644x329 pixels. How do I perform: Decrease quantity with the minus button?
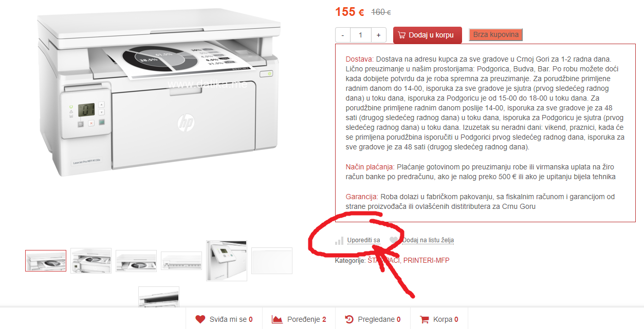[x=343, y=35]
